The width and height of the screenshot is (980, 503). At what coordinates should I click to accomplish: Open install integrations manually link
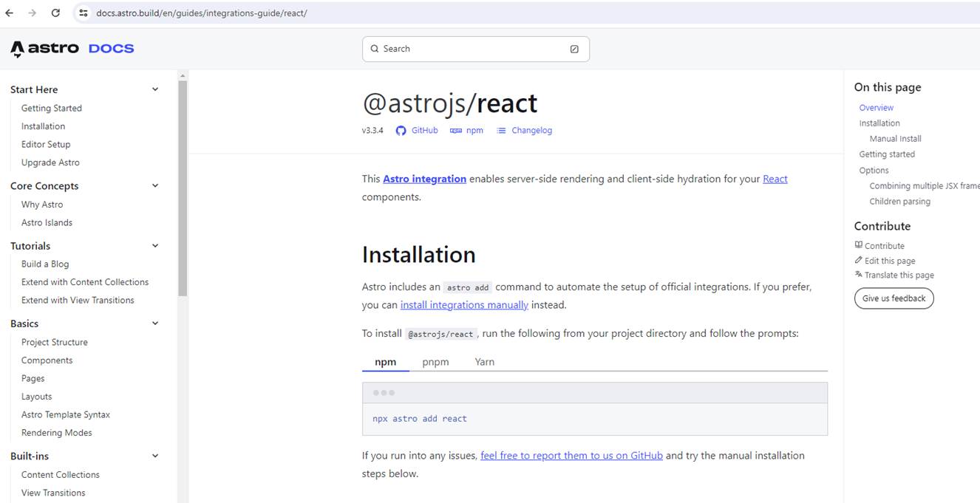[464, 305]
